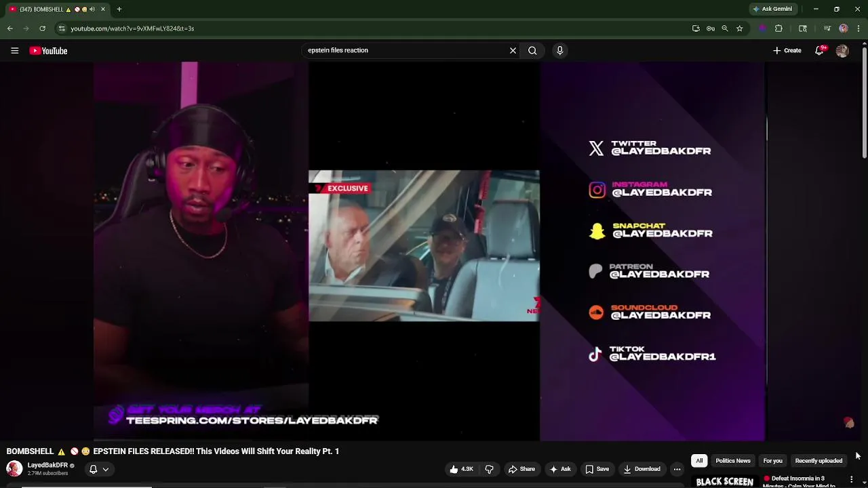Image resolution: width=868 pixels, height=488 pixels.
Task: Go to YouTube home via logo
Action: (x=48, y=51)
